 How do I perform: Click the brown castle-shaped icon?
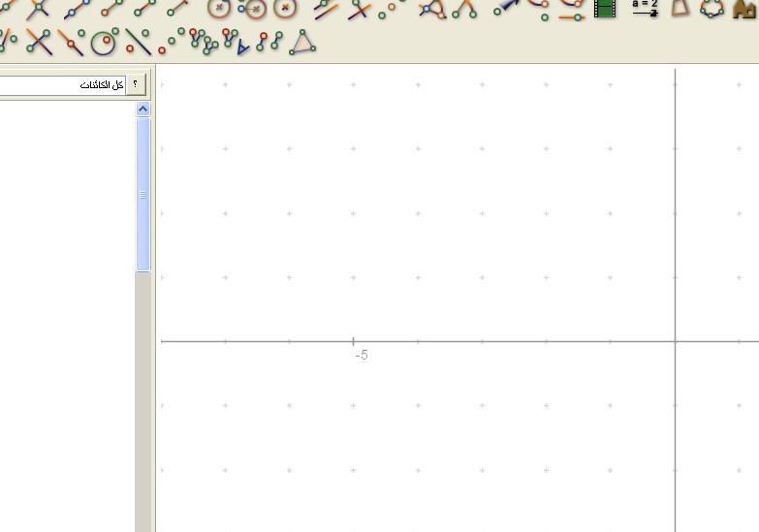coord(745,9)
